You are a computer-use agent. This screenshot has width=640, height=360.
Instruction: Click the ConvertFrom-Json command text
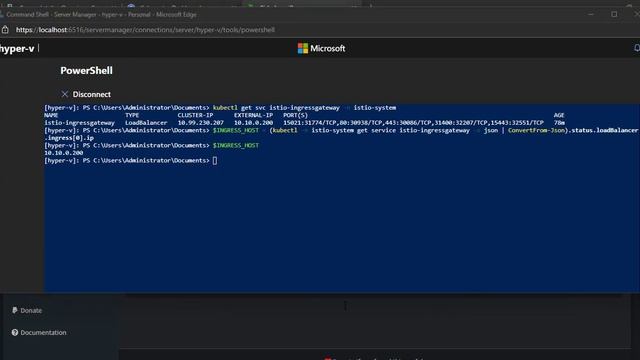[x=536, y=130]
